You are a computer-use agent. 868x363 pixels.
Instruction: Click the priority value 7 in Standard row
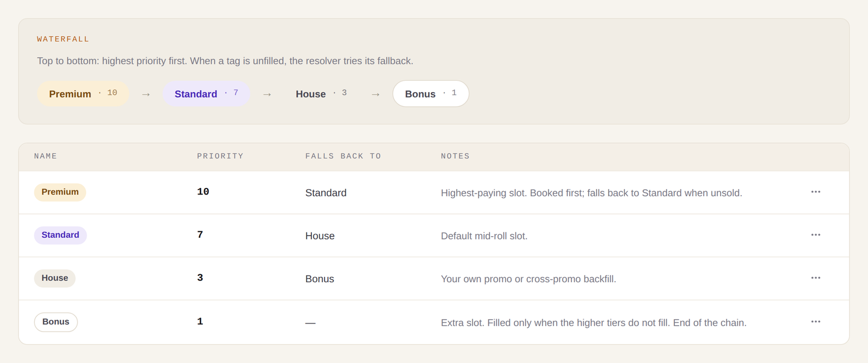(200, 235)
